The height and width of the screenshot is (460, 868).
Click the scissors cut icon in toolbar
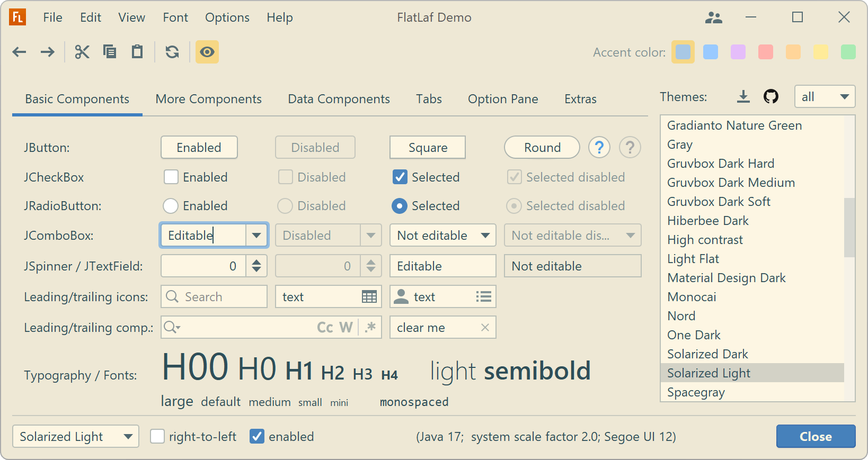point(82,52)
